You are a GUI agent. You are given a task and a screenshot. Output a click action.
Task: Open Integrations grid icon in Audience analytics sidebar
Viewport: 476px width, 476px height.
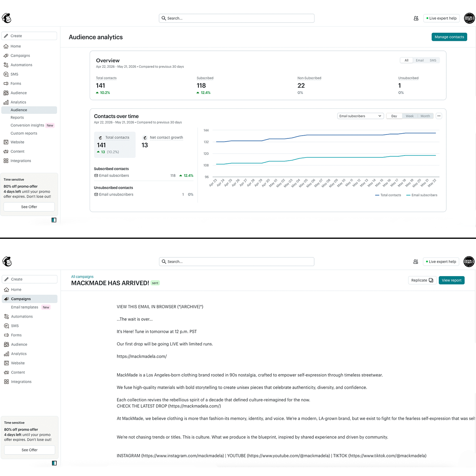click(x=6, y=161)
